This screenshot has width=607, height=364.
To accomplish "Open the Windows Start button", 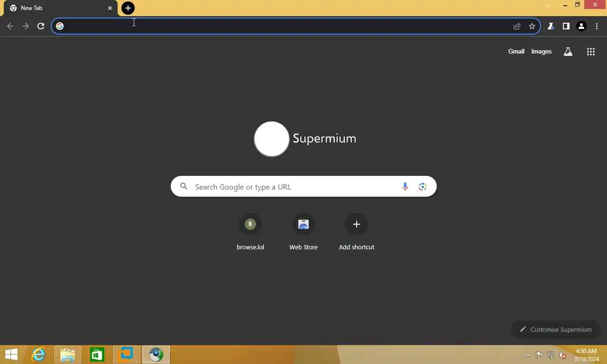I will (11, 355).
